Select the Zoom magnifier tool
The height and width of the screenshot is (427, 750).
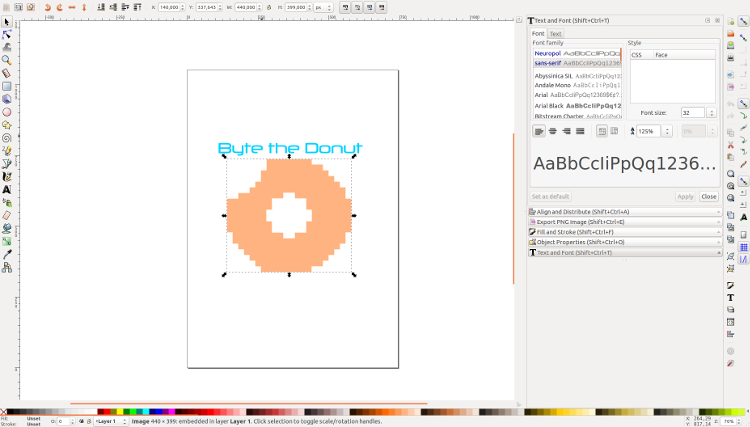click(x=7, y=60)
